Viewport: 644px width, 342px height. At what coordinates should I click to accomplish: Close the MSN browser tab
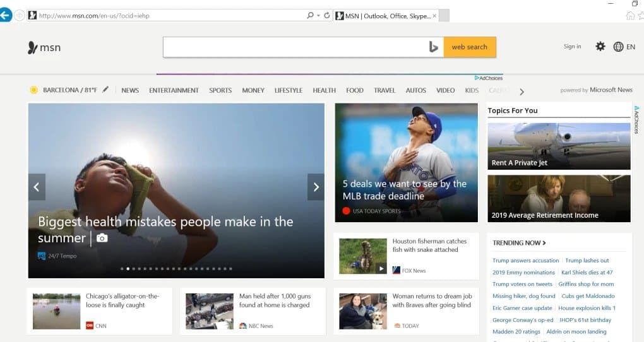click(434, 16)
